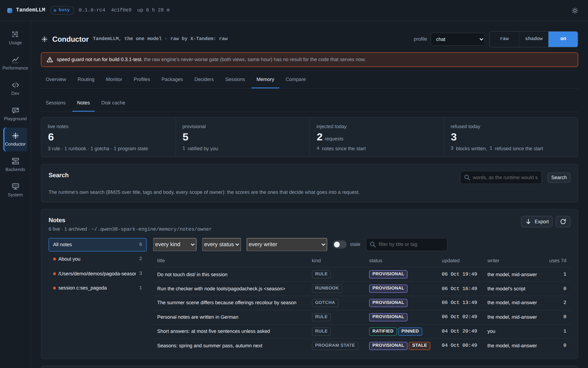The width and height of the screenshot is (588, 368).
Task: Open the every status filter dropdown
Action: click(221, 245)
